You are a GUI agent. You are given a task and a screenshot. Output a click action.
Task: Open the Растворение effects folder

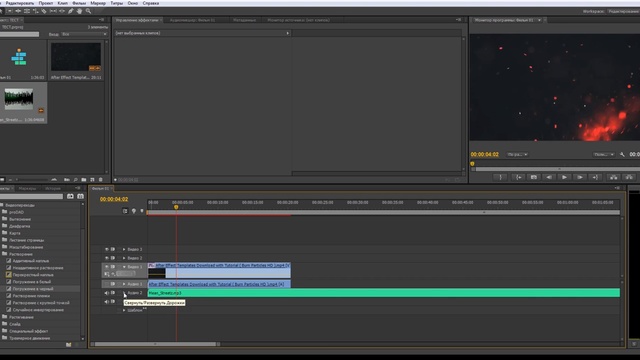click(x=21, y=254)
